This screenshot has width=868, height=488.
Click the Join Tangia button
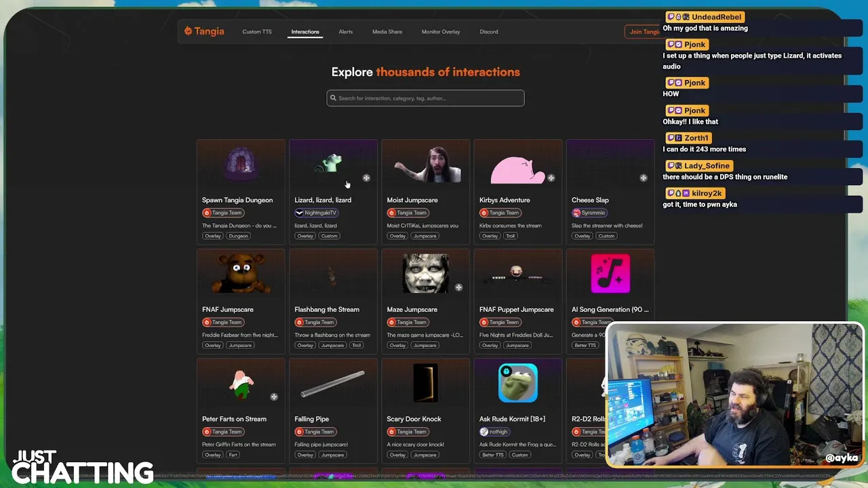(643, 32)
